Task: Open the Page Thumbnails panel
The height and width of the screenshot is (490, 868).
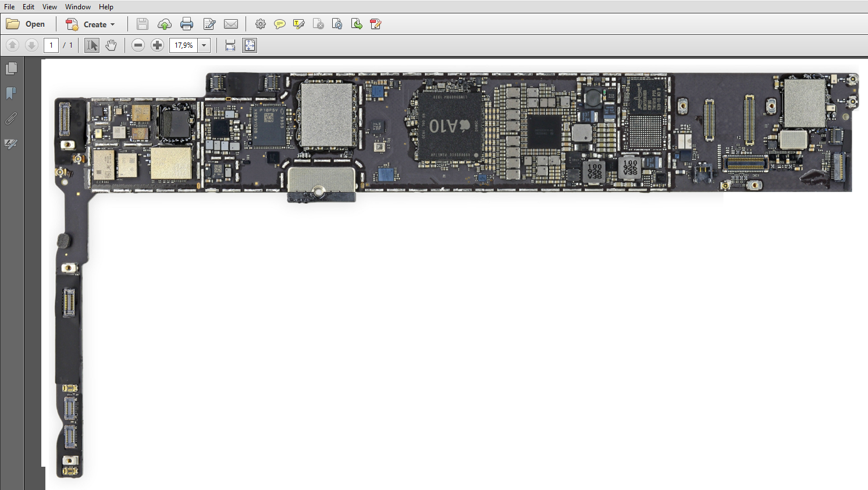Action: pyautogui.click(x=11, y=69)
